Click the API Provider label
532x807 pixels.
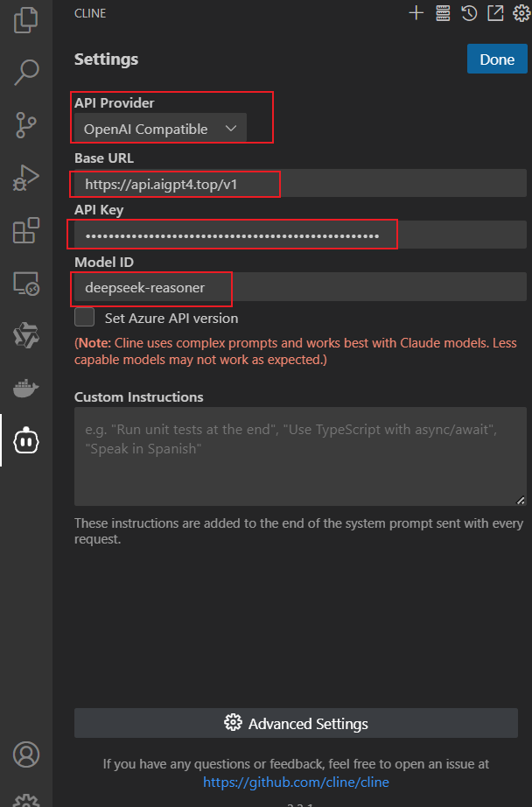(x=115, y=103)
